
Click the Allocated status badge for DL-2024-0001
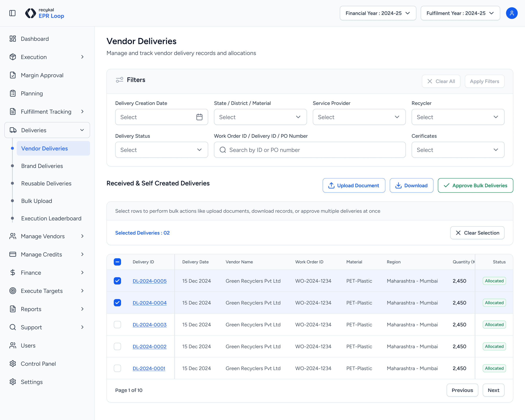pos(494,368)
